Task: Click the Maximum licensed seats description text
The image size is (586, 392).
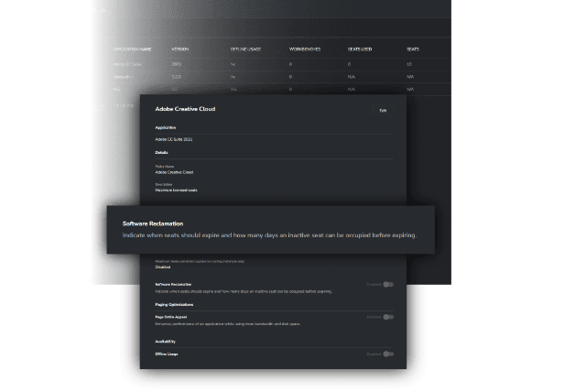Action: point(176,191)
